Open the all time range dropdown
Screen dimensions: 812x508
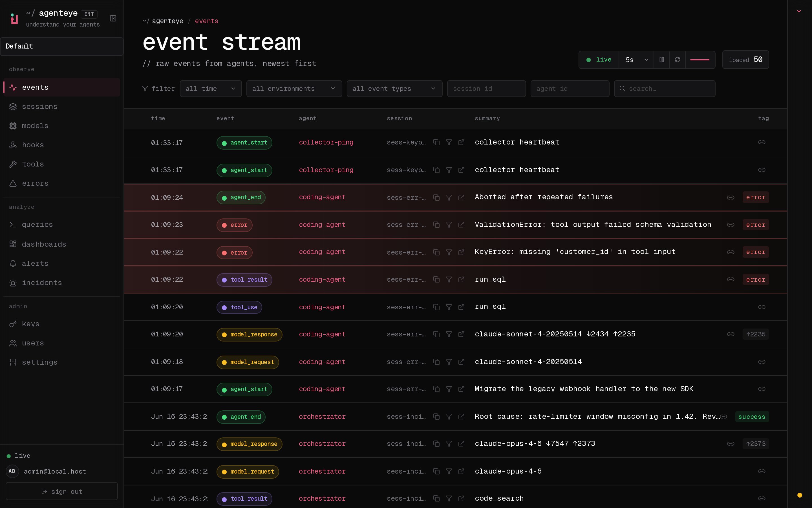pos(211,89)
